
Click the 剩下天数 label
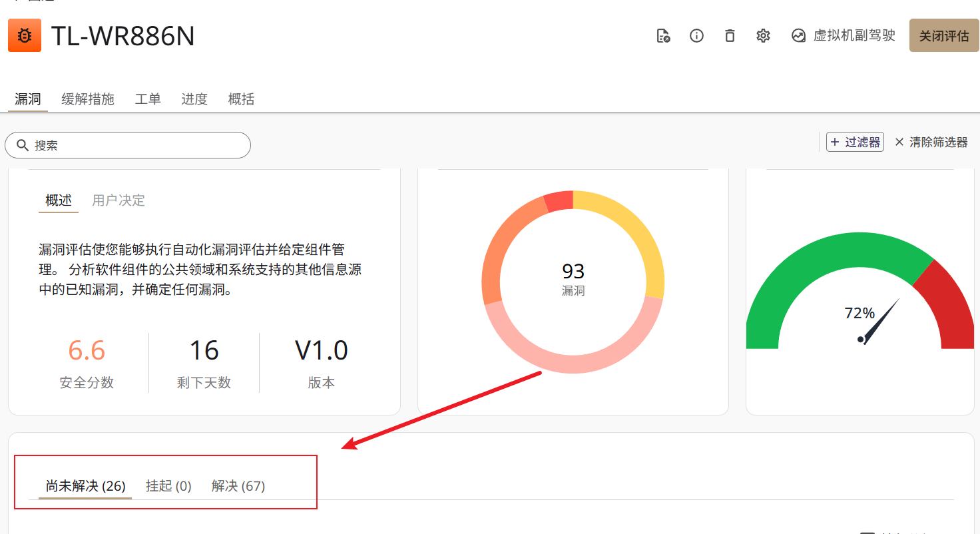[x=204, y=383]
